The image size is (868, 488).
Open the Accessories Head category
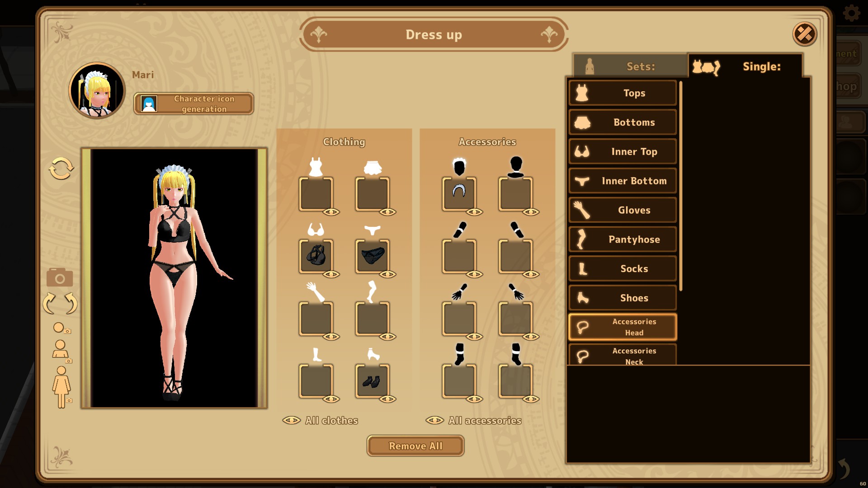click(623, 327)
